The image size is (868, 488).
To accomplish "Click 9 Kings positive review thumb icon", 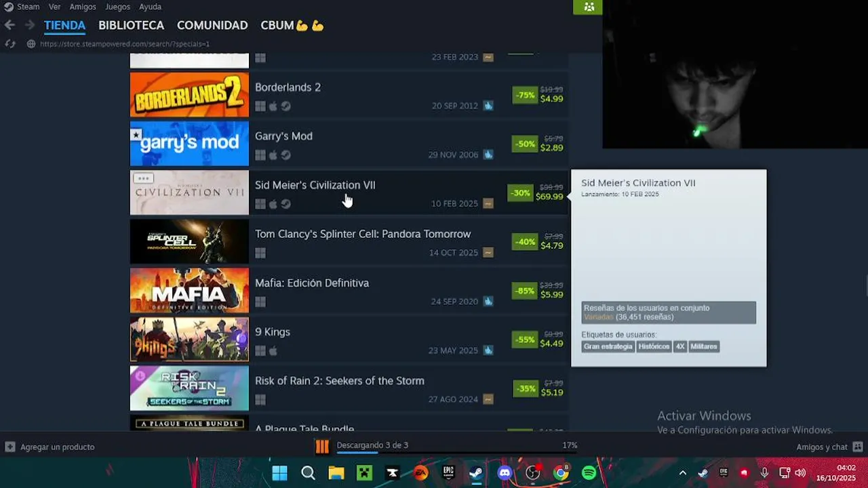I will (488, 350).
